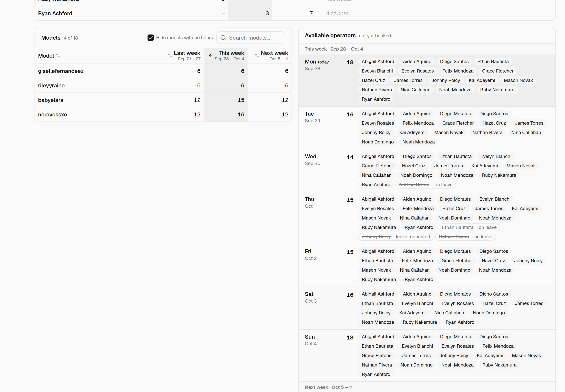
Task: Select the rileyyraine model row
Action: click(163, 85)
